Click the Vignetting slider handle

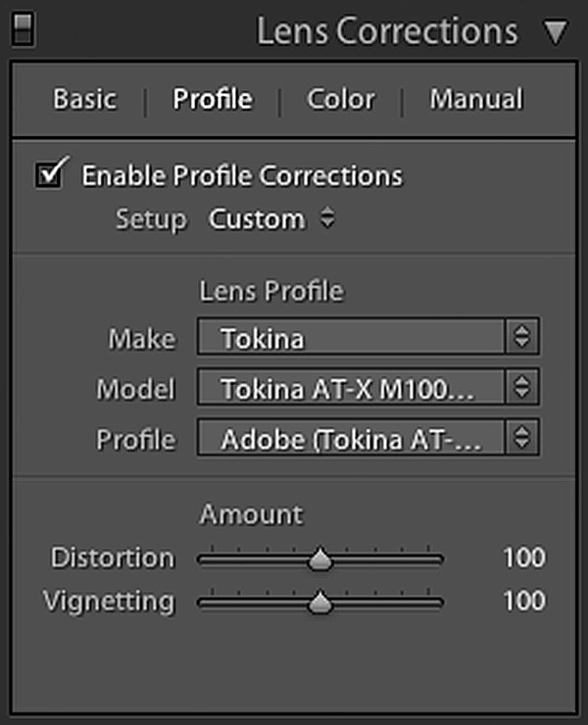[320, 604]
